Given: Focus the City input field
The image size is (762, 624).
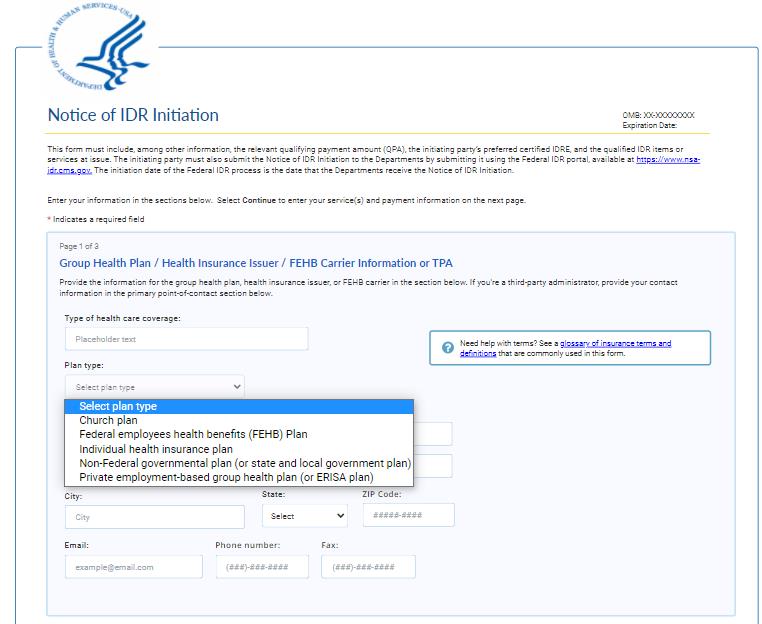Looking at the screenshot, I should point(154,517).
